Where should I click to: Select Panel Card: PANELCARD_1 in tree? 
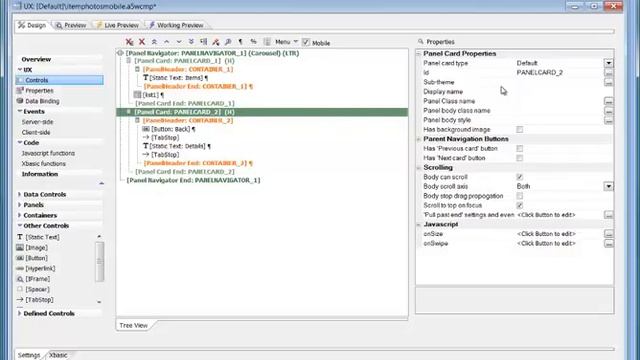click(x=184, y=61)
